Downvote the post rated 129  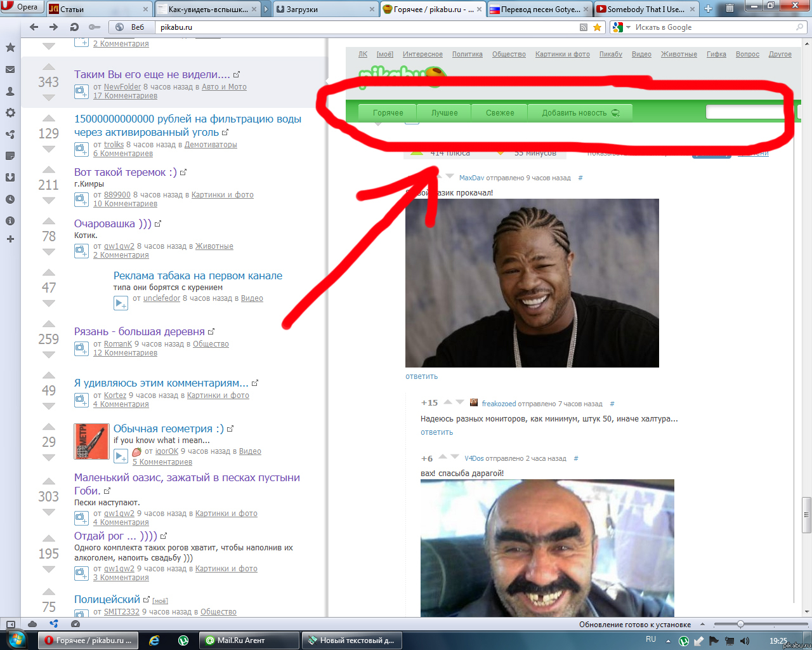(48, 149)
